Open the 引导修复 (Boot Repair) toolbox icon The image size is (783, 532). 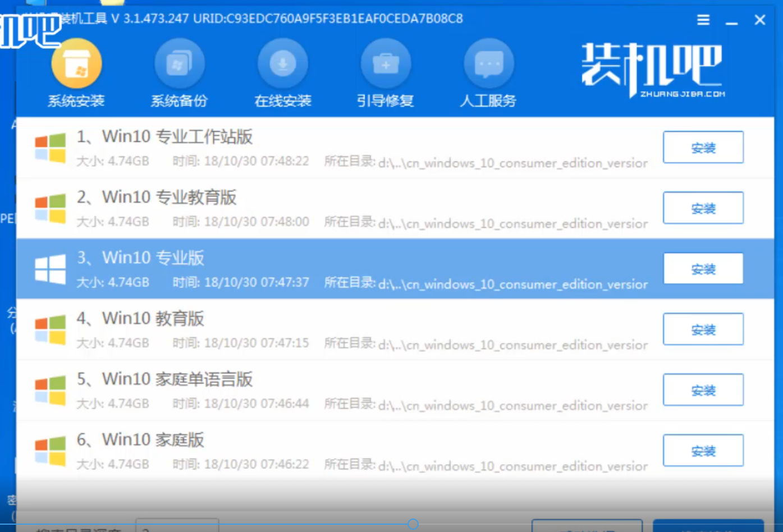pyautogui.click(x=386, y=64)
